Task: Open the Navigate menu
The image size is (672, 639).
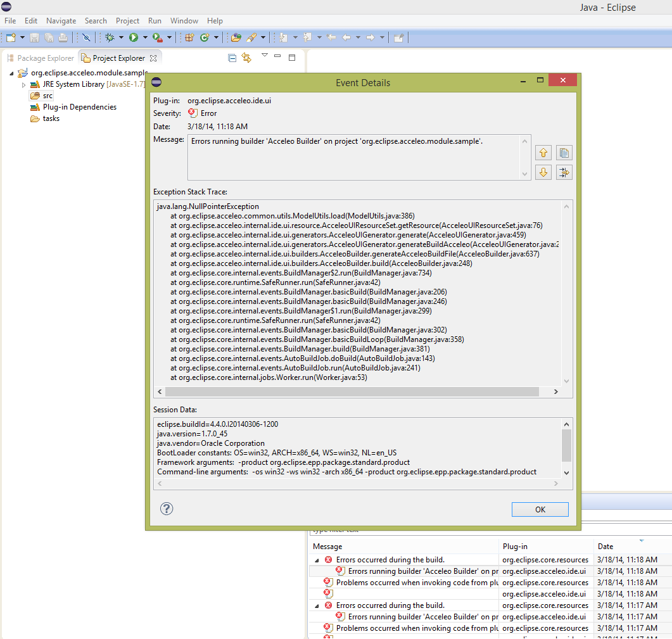Action: pyautogui.click(x=61, y=20)
